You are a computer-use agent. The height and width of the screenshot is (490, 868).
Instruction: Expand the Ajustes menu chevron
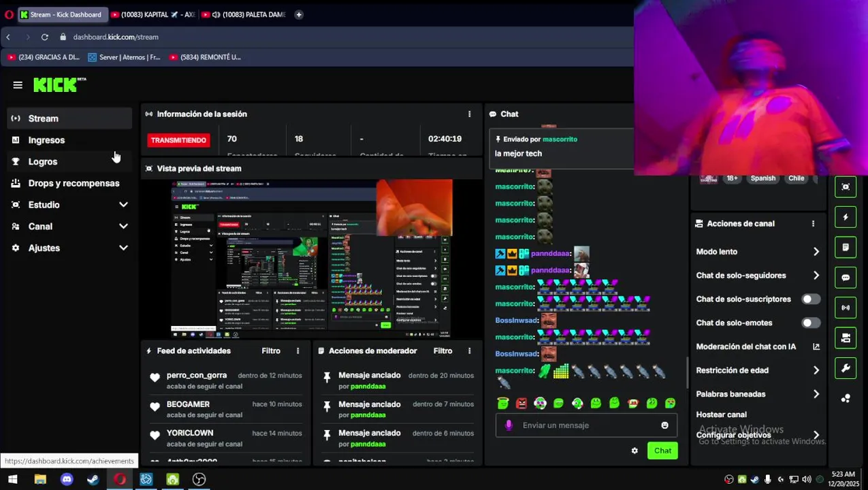coord(123,248)
